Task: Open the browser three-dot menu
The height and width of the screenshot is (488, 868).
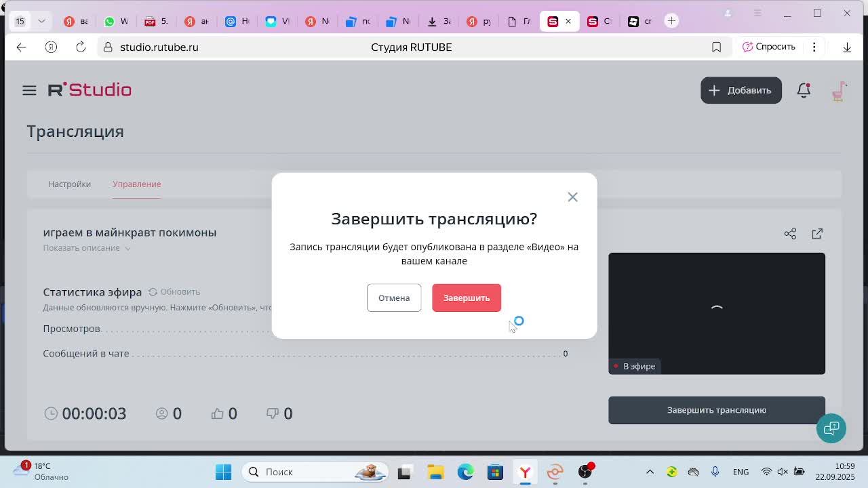Action: [814, 47]
